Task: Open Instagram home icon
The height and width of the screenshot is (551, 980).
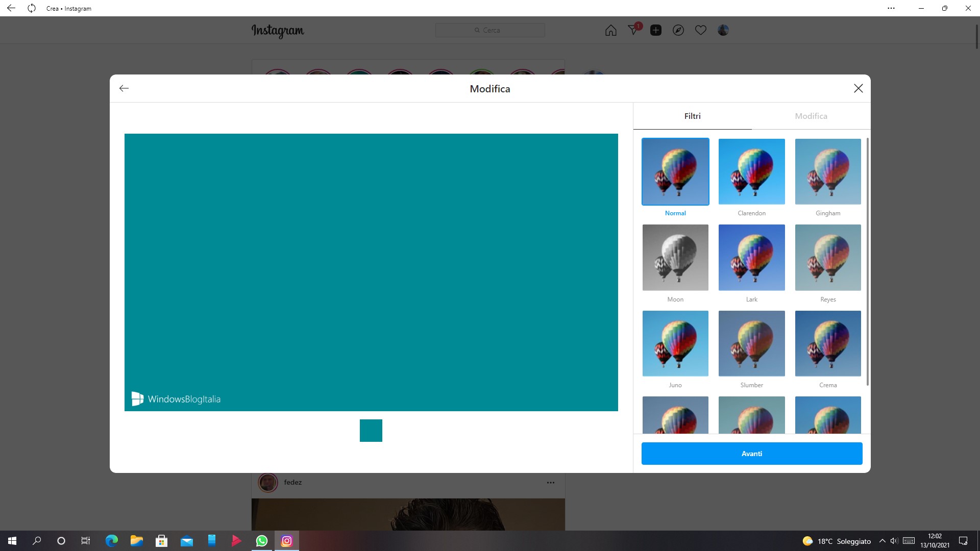Action: [610, 30]
